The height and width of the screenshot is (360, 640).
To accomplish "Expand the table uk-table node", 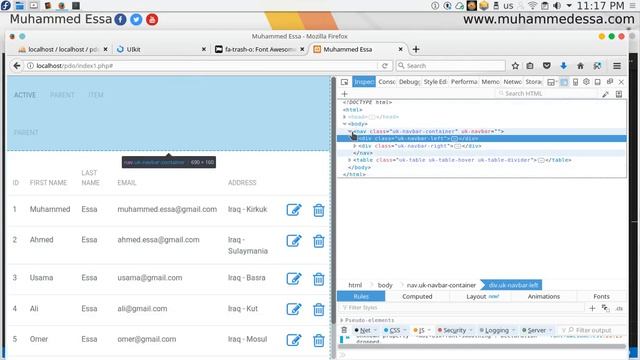I will click(x=350, y=160).
